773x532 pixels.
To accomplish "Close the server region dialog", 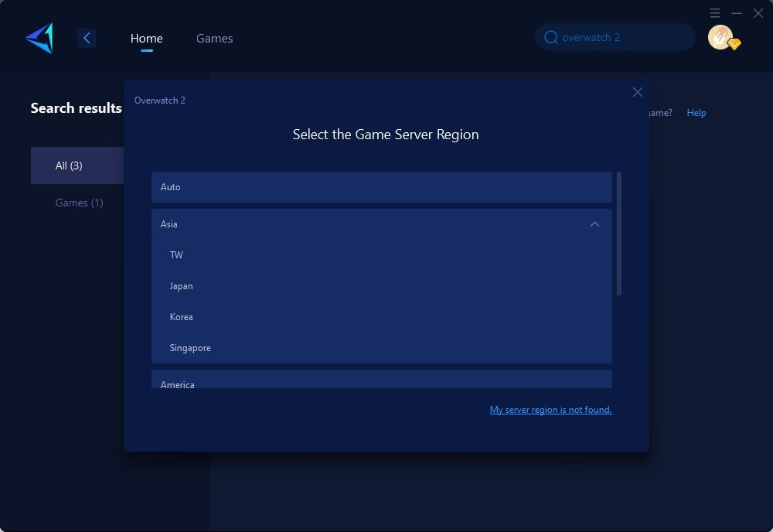I will [x=638, y=92].
